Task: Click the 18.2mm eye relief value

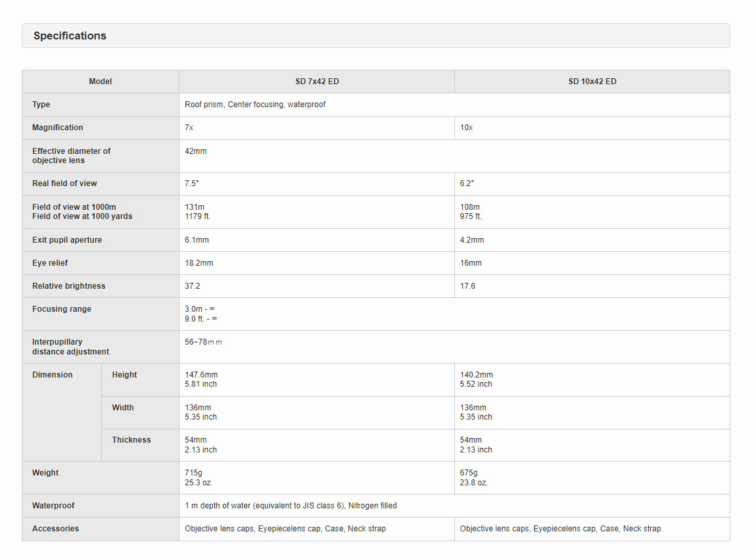Action: tap(199, 263)
